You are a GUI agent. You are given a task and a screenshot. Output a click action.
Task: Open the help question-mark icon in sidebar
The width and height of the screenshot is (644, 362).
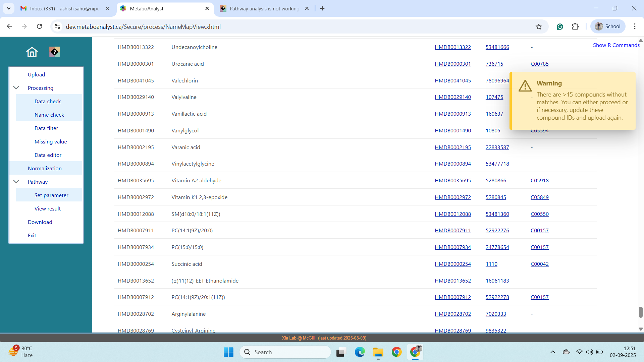pyautogui.click(x=54, y=52)
